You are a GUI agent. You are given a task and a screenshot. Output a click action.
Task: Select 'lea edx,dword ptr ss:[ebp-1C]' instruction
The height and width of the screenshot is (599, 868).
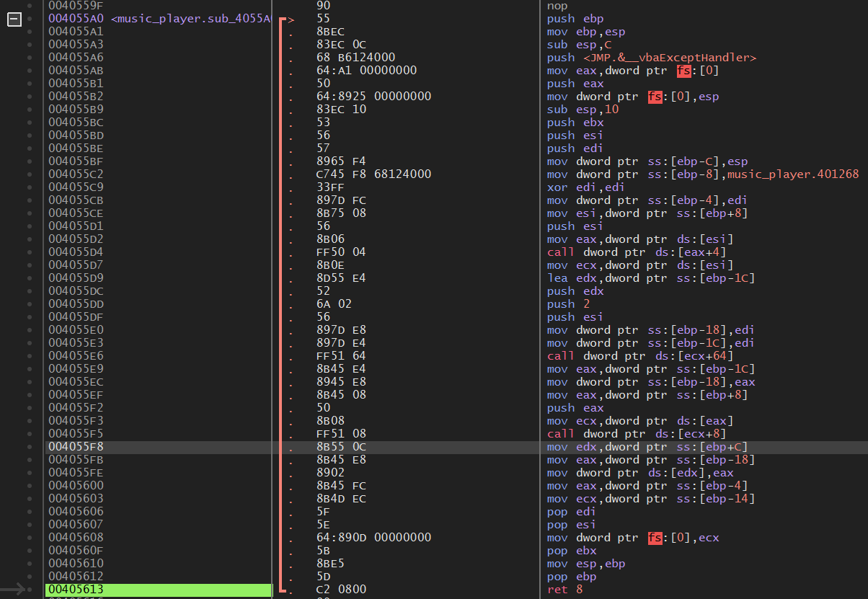(651, 278)
